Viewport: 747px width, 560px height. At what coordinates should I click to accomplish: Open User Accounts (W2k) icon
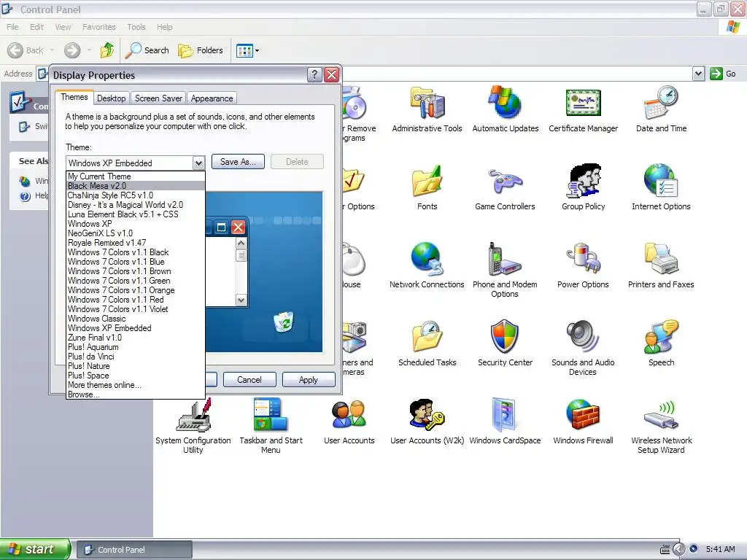[427, 415]
